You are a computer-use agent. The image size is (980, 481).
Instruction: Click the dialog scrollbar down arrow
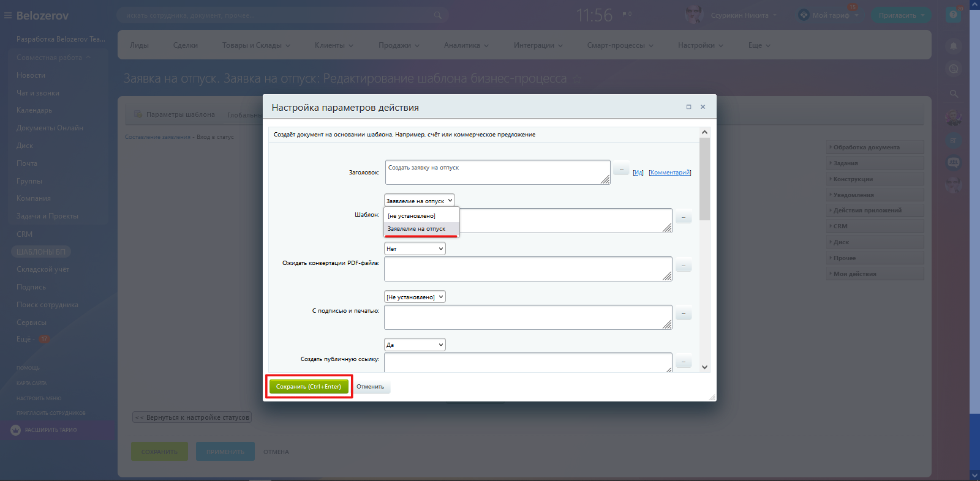pyautogui.click(x=704, y=367)
